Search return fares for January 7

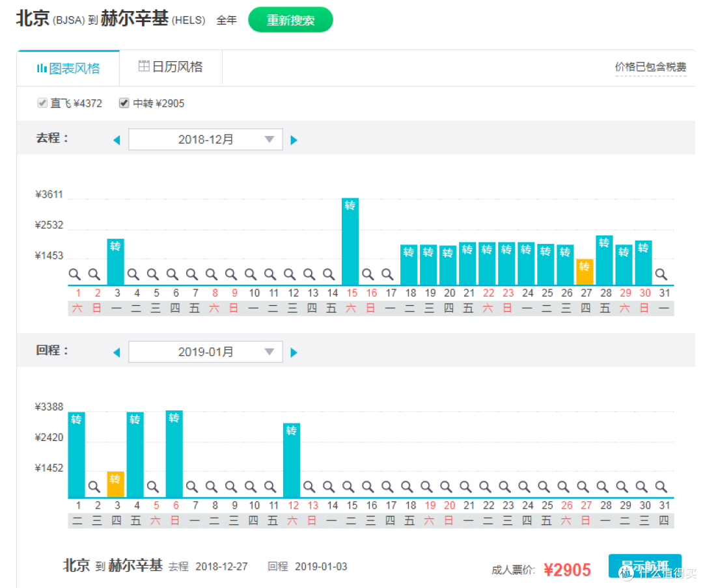pos(192,487)
